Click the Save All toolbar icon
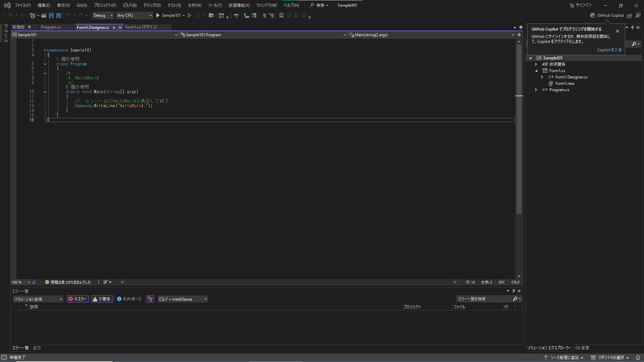 (59, 15)
